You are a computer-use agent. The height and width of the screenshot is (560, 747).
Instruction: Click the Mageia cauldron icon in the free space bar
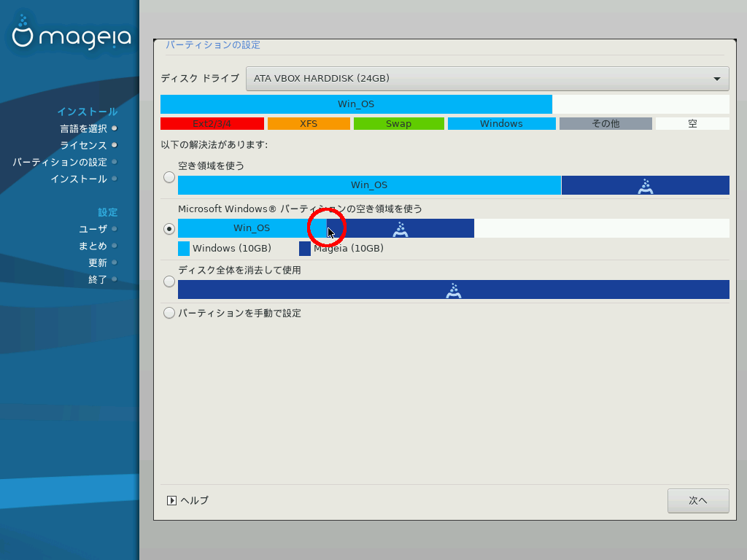645,186
